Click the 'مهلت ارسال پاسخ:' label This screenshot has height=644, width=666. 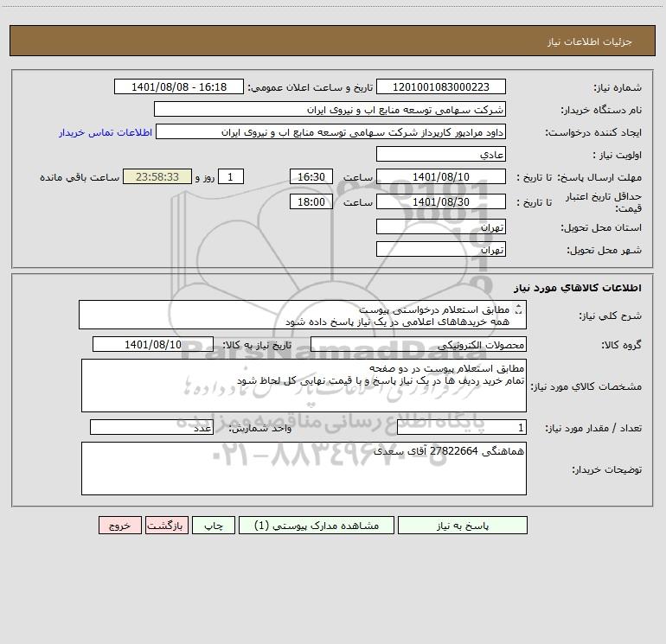click(x=599, y=177)
